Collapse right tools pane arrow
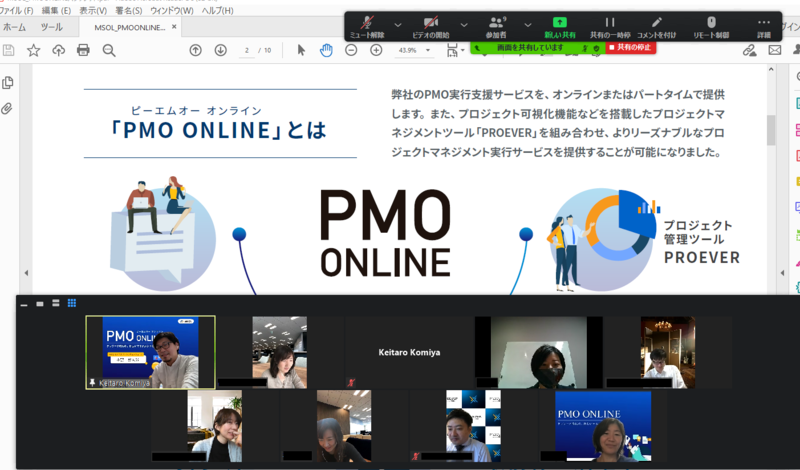Viewport: 800px width, 470px height. click(x=782, y=273)
